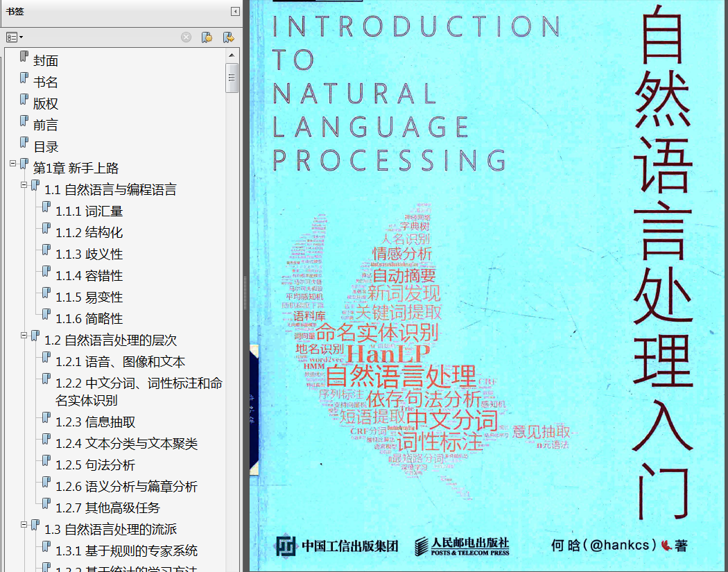Open 1.2.6 语义分析与篇章分析

pyautogui.click(x=126, y=487)
